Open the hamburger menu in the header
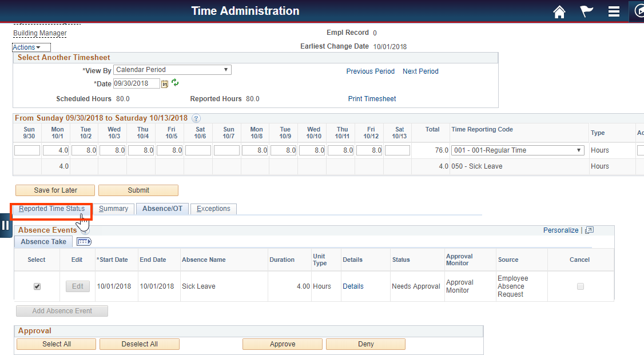Image resolution: width=644 pixels, height=355 pixels. pos(614,11)
